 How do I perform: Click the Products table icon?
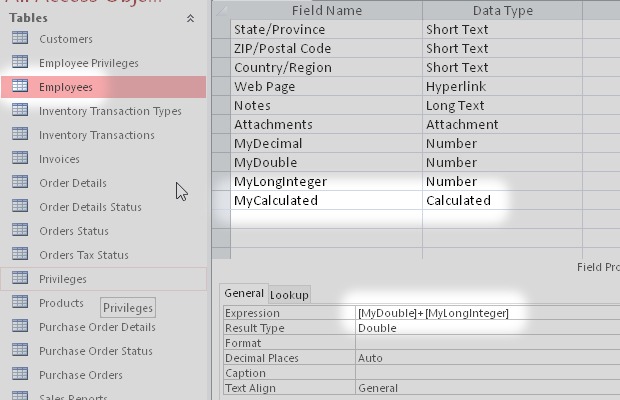pos(19,303)
